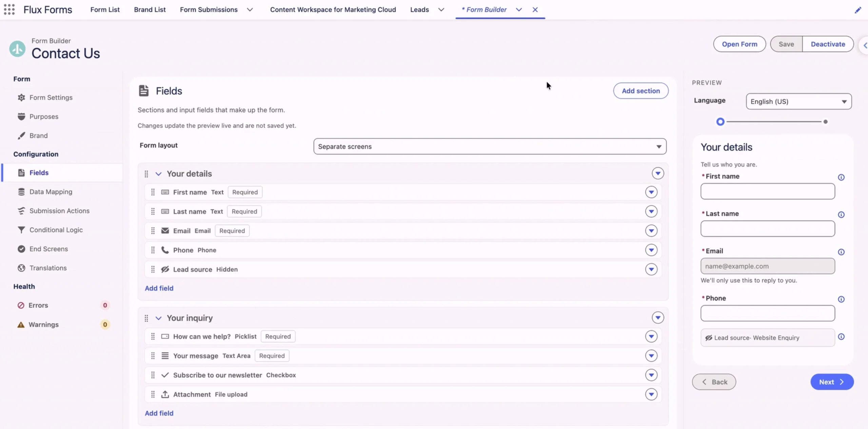The image size is (868, 429).
Task: Click the preview width slider handle
Action: click(x=720, y=121)
